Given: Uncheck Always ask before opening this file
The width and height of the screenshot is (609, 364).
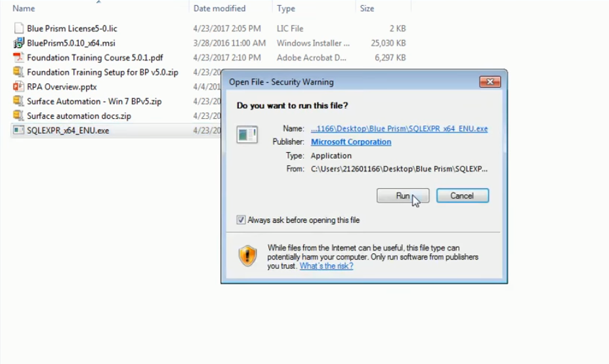Looking at the screenshot, I should 241,220.
